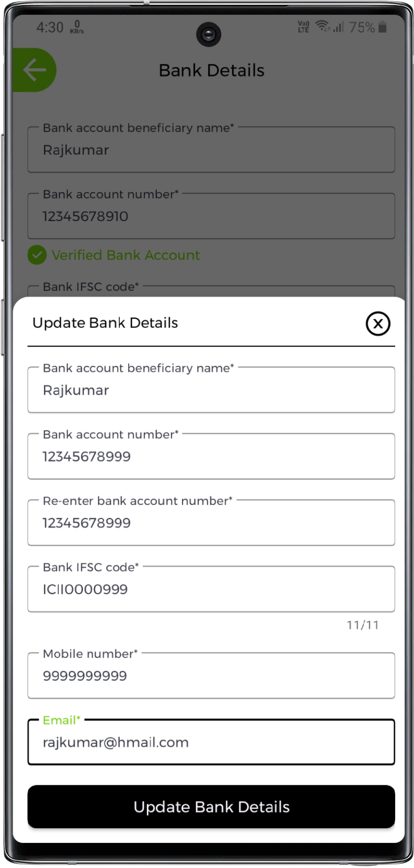Edit beneficiary name in the update sheet

[211, 390]
